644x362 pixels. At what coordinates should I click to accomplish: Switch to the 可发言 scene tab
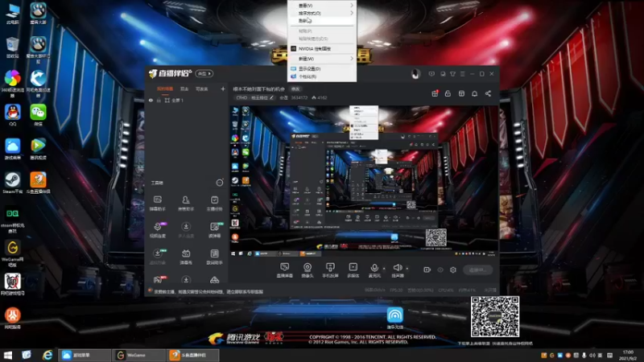(202, 88)
